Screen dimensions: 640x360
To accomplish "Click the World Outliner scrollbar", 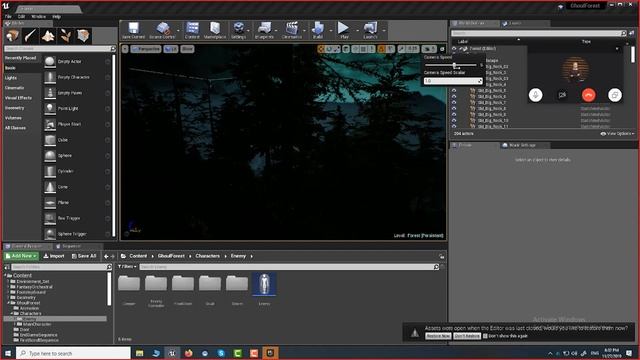I will [x=633, y=55].
